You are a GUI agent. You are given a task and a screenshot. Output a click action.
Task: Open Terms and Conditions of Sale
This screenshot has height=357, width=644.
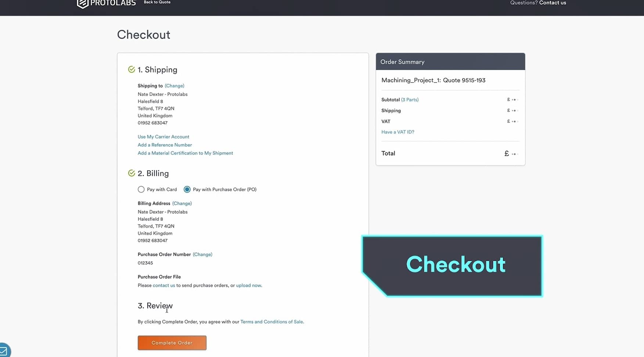pos(271,322)
